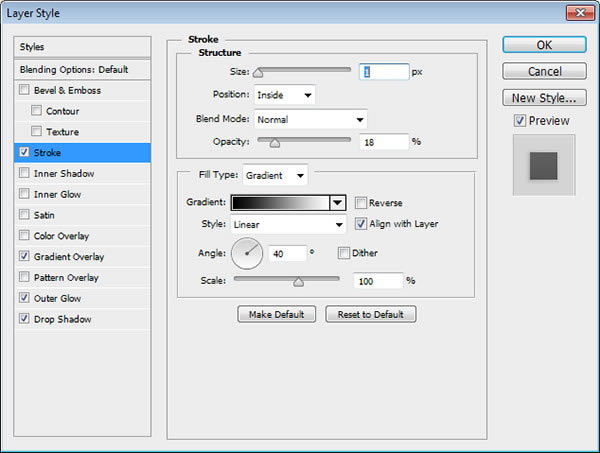
Task: Select the Contour label
Action: tap(62, 111)
